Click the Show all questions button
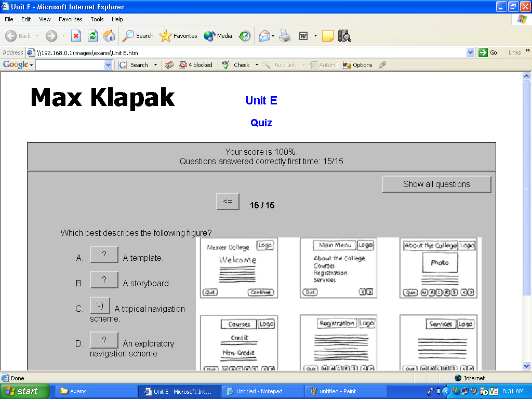This screenshot has height=399, width=532. [x=436, y=184]
